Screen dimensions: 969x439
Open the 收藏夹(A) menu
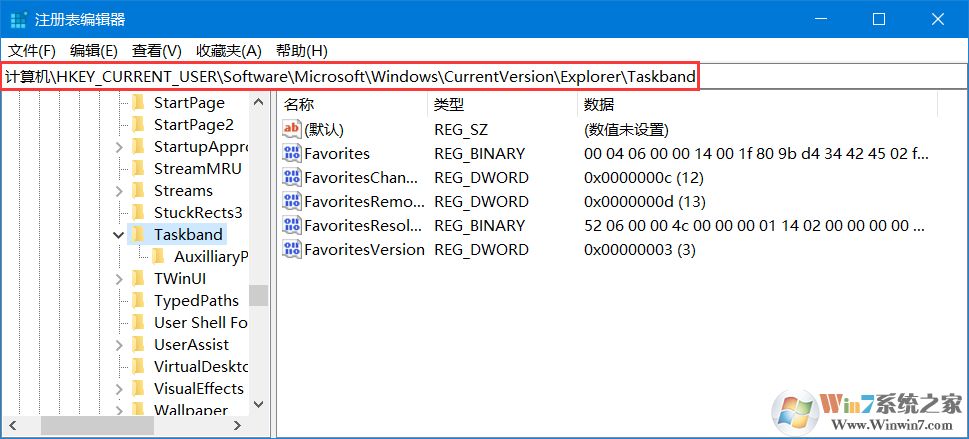(x=228, y=51)
